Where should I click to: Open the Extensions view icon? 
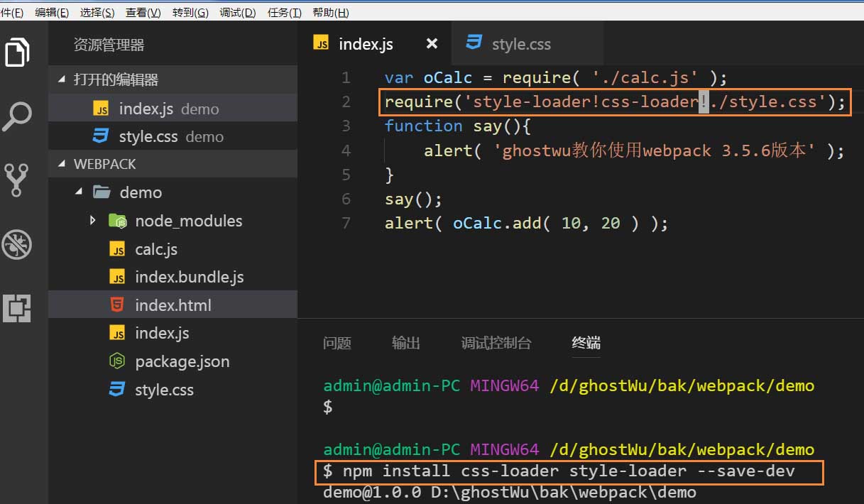(x=17, y=307)
